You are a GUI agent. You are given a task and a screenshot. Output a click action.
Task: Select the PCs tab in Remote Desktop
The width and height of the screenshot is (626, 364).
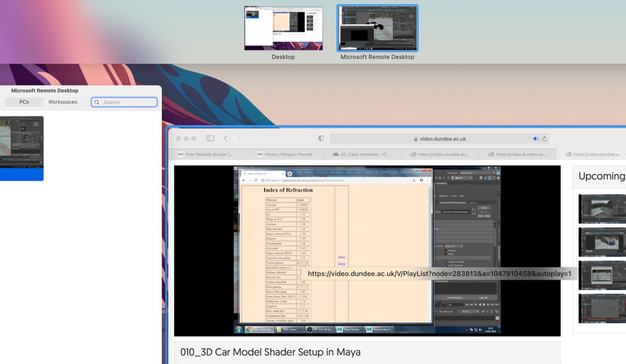[24, 102]
